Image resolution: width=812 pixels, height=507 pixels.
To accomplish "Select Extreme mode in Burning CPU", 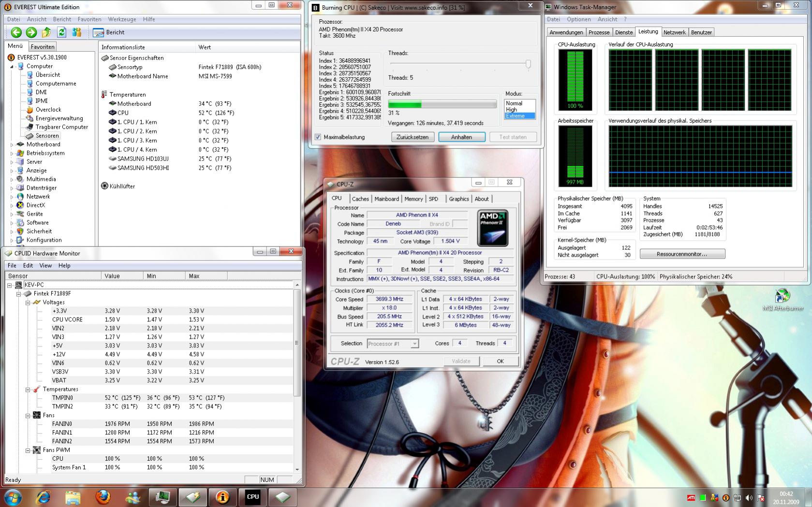I will (x=519, y=116).
